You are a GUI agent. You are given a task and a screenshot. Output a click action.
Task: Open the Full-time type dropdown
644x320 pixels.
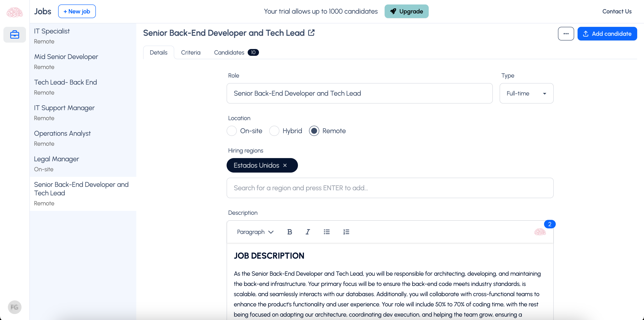pos(526,93)
